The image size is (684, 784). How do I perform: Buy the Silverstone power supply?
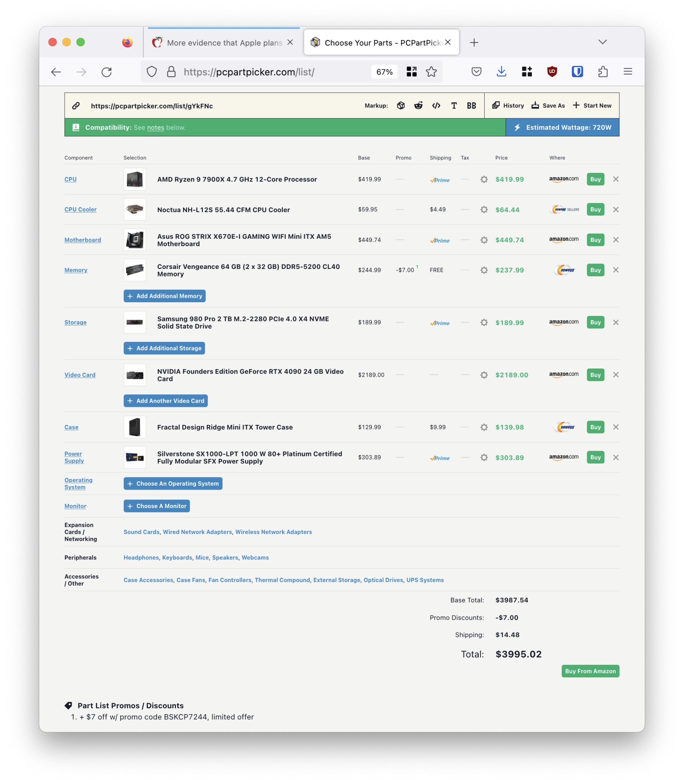[595, 457]
